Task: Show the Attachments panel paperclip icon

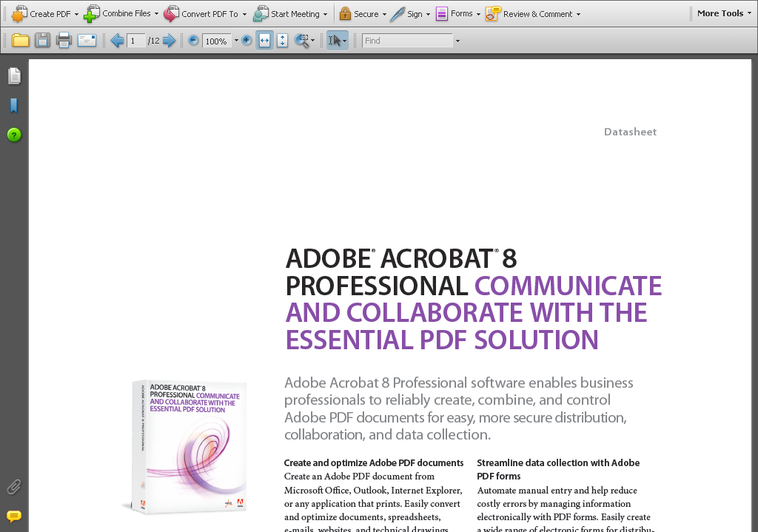Action: coord(13,487)
